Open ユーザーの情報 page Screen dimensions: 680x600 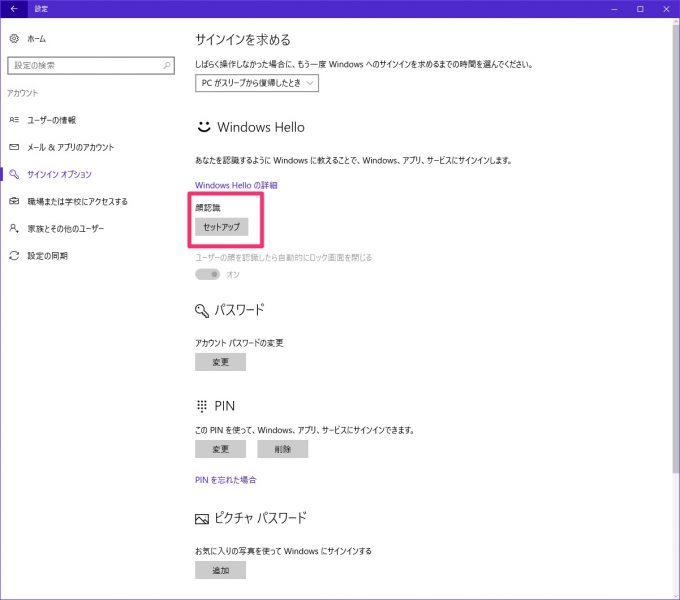pos(51,120)
